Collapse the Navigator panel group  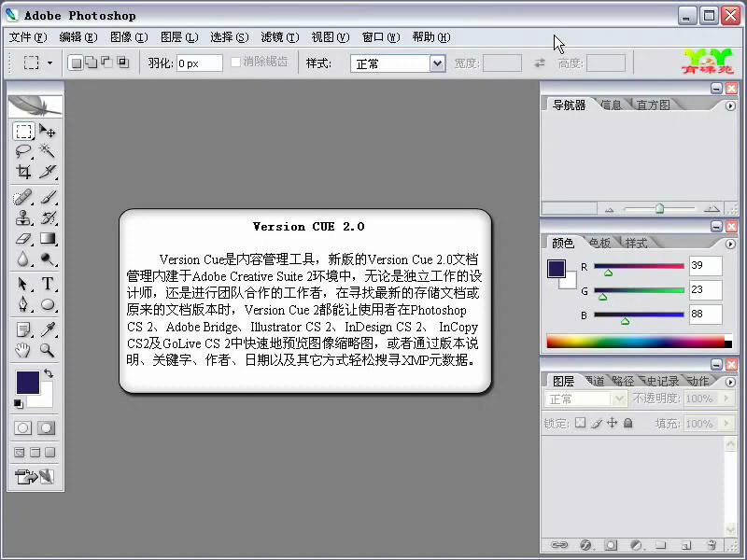[716, 88]
